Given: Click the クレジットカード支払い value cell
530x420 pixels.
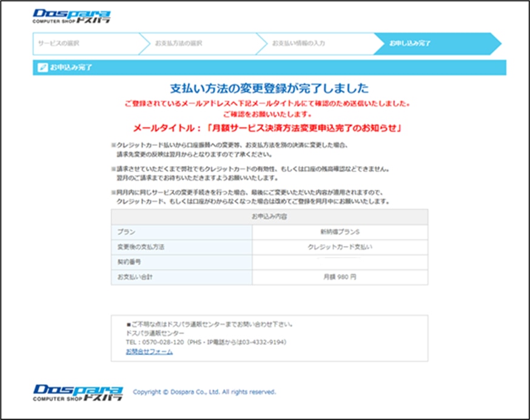Looking at the screenshot, I should [340, 247].
